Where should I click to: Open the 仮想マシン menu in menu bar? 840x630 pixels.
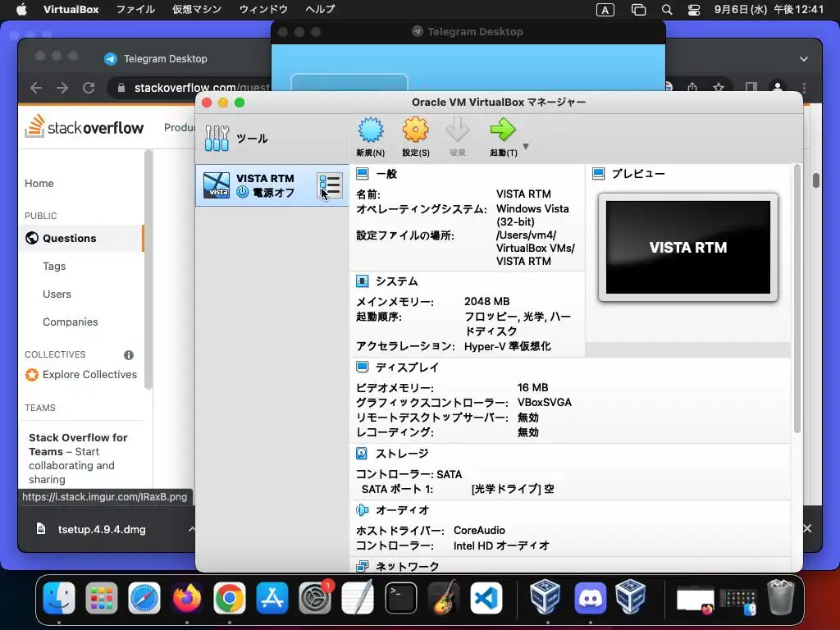(197, 9)
